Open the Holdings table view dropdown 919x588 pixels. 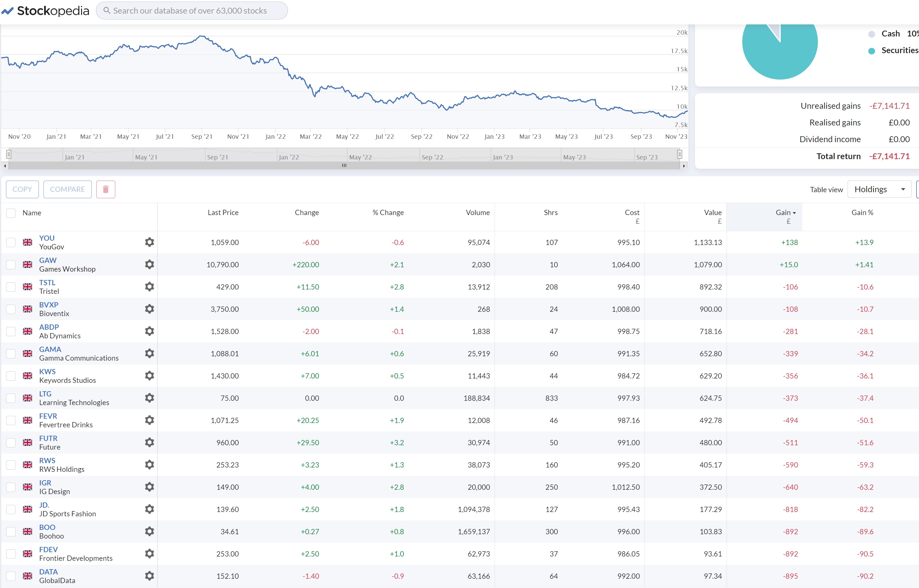(879, 189)
